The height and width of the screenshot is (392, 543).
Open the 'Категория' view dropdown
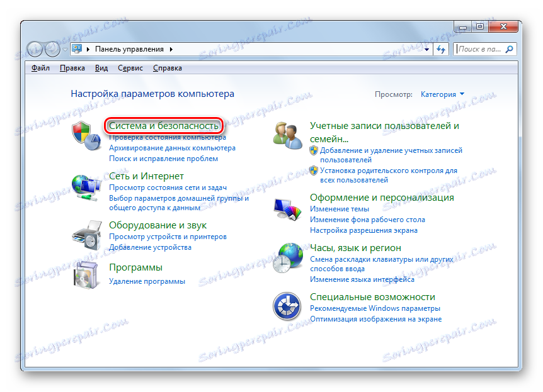pos(442,94)
